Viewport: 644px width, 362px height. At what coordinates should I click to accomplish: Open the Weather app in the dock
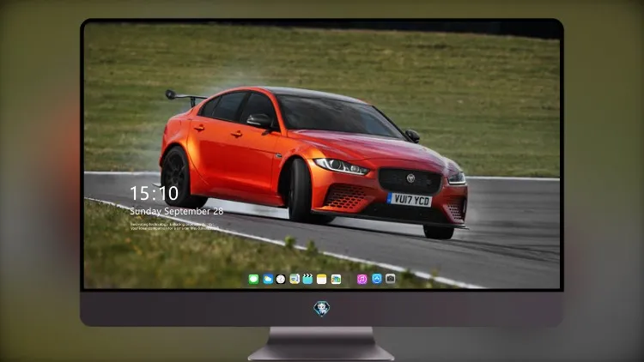pyautogui.click(x=268, y=279)
